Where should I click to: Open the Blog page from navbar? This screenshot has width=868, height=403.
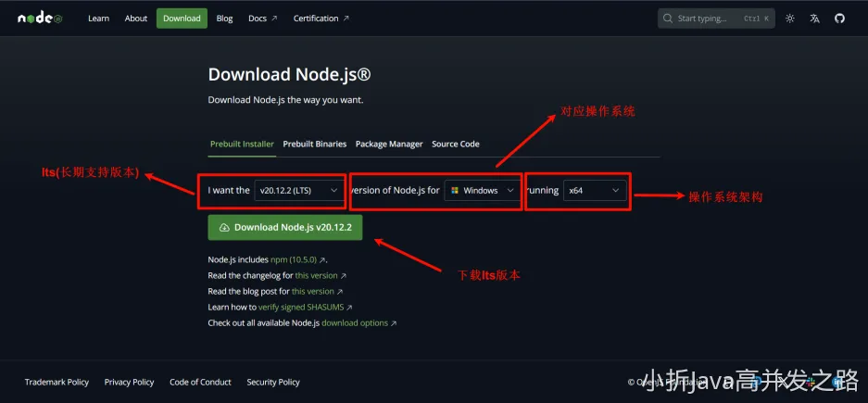pos(224,19)
